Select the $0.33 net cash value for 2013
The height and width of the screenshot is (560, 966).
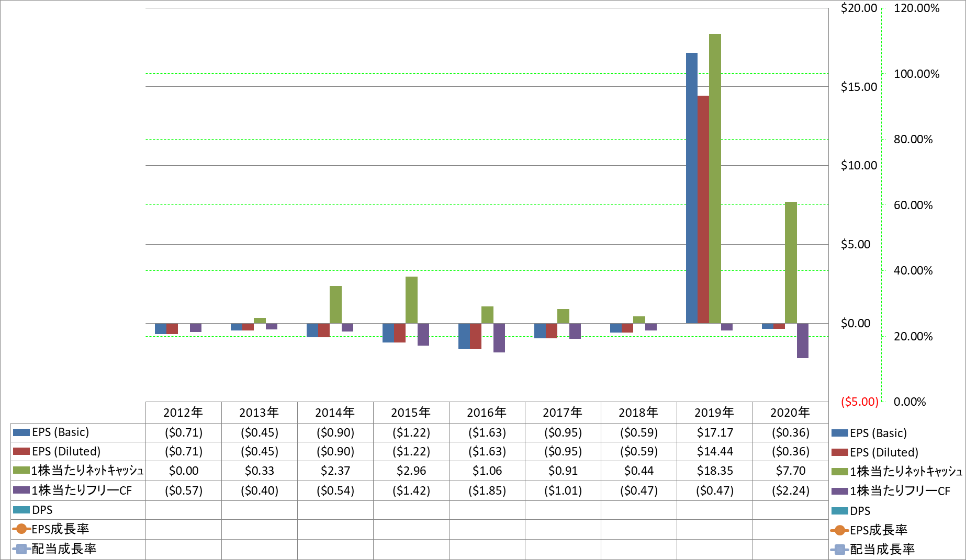[260, 471]
